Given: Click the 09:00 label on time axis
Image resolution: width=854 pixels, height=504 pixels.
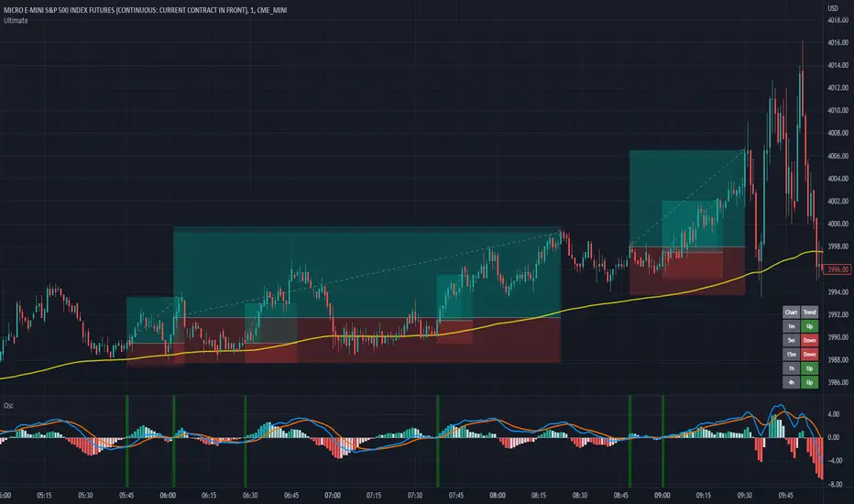Looking at the screenshot, I should pyautogui.click(x=662, y=495).
